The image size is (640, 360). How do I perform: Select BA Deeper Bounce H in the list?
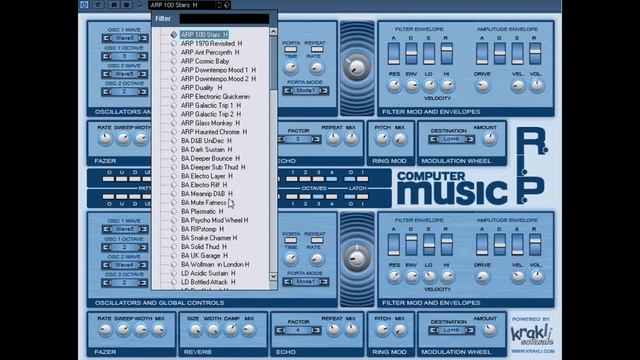click(210, 158)
